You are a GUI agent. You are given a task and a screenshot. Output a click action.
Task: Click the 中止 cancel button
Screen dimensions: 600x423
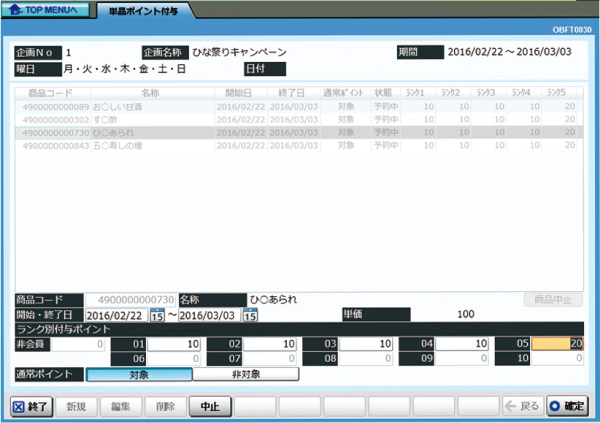point(209,407)
